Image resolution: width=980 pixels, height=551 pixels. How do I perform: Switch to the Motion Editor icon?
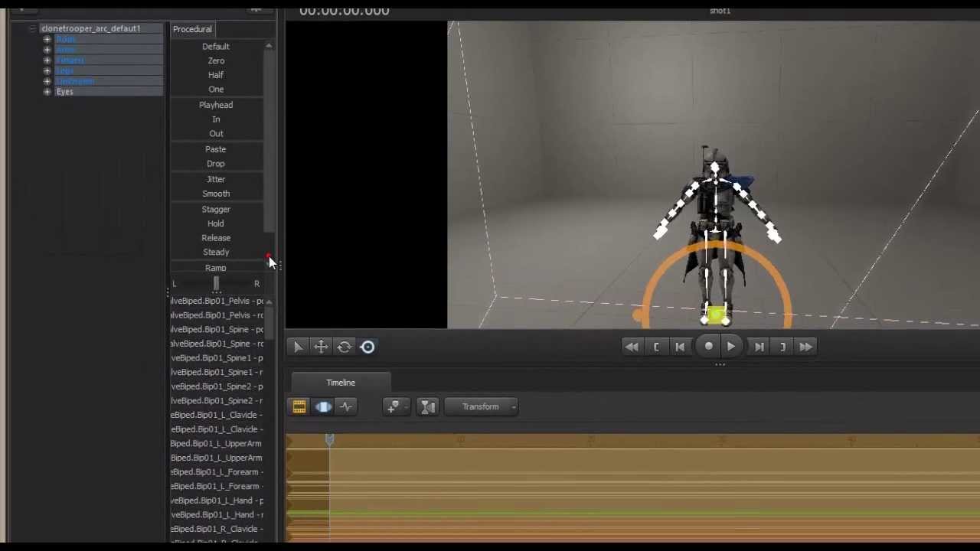tap(323, 407)
